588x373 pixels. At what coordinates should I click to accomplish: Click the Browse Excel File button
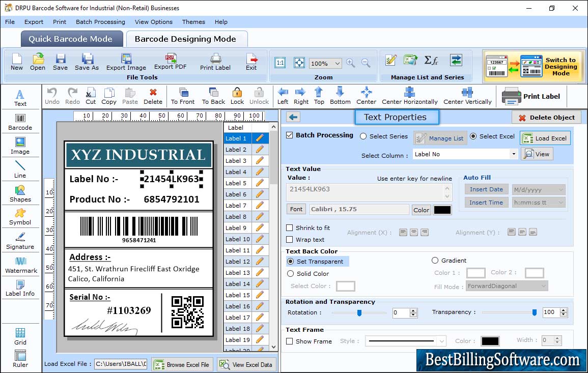coord(182,364)
